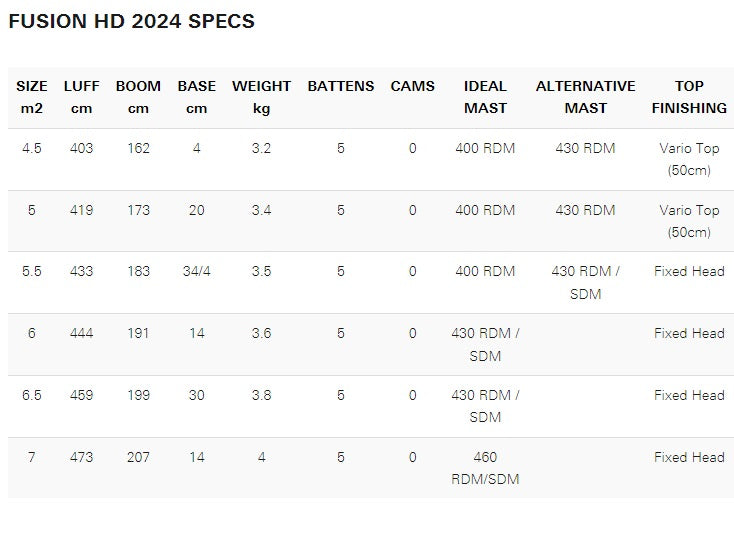Click the TOP FINISHING column header
734x559 pixels.
pyautogui.click(x=689, y=97)
